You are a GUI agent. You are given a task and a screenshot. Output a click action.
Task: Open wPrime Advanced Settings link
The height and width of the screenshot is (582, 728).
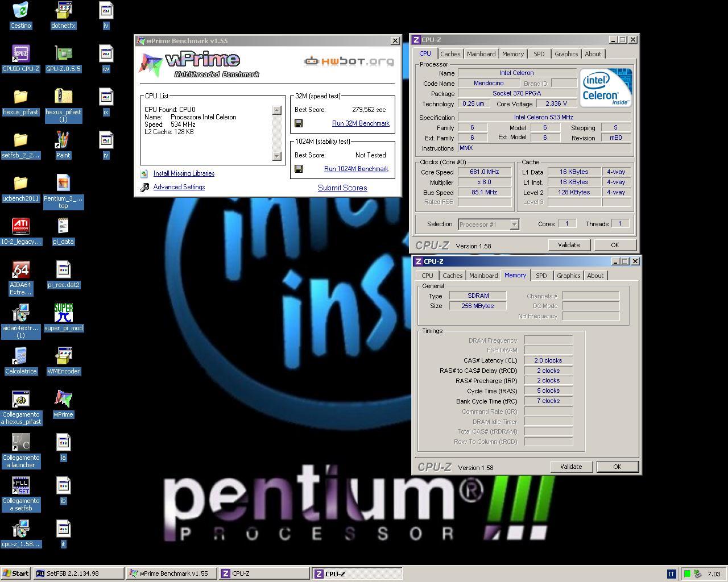pyautogui.click(x=179, y=187)
